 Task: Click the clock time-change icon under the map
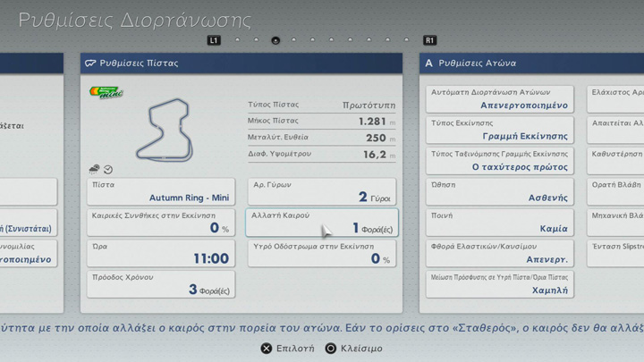(x=108, y=169)
